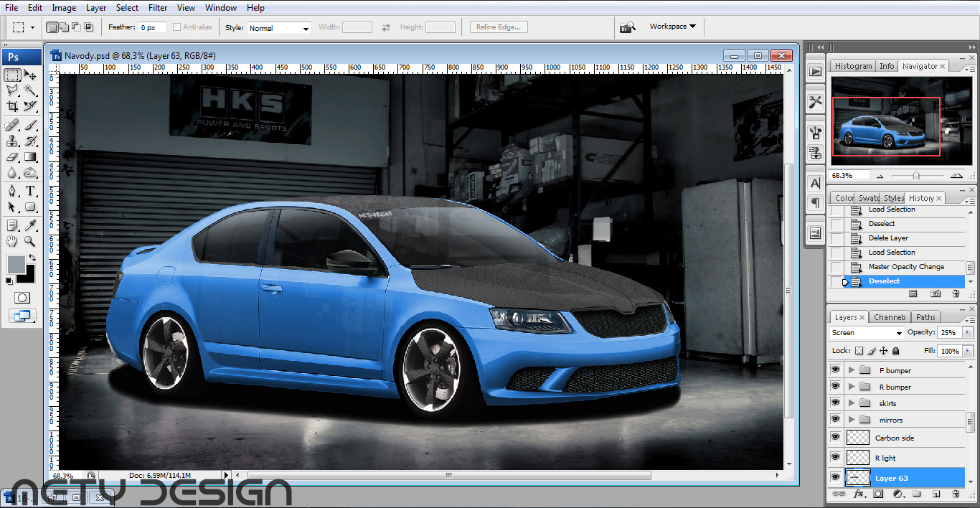Reset default foreground and background colors
Viewport: 980px width, 508px height.
10,281
